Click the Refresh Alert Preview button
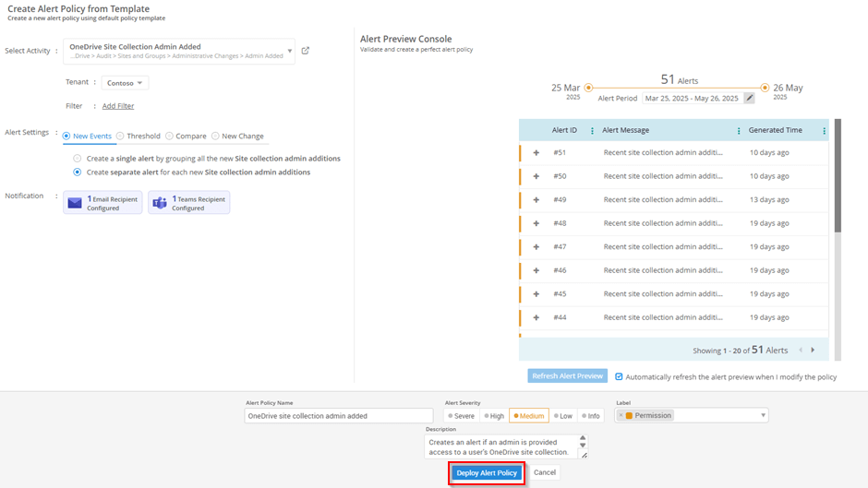The width and height of the screenshot is (868, 488). coord(567,375)
